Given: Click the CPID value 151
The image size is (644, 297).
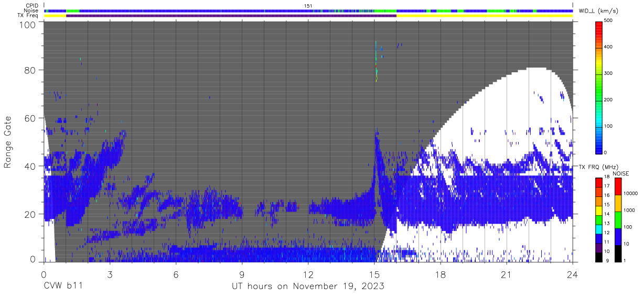Looking at the screenshot, I should tap(308, 6).
